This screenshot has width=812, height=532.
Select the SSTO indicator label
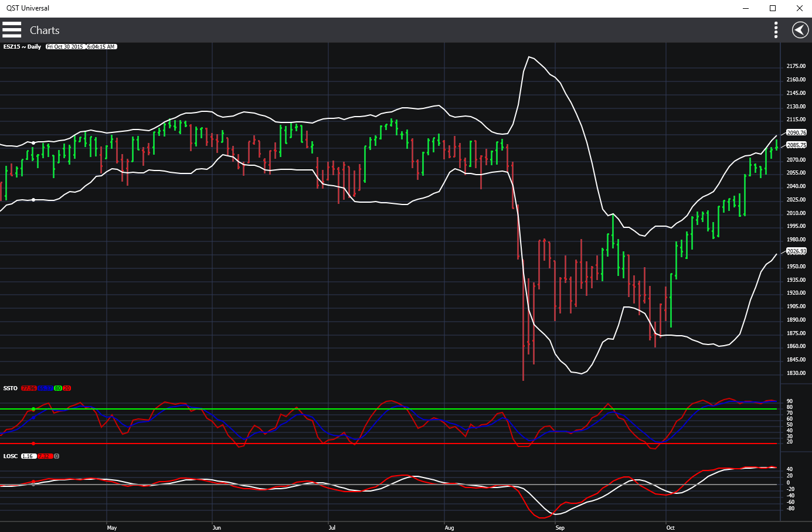[11, 388]
